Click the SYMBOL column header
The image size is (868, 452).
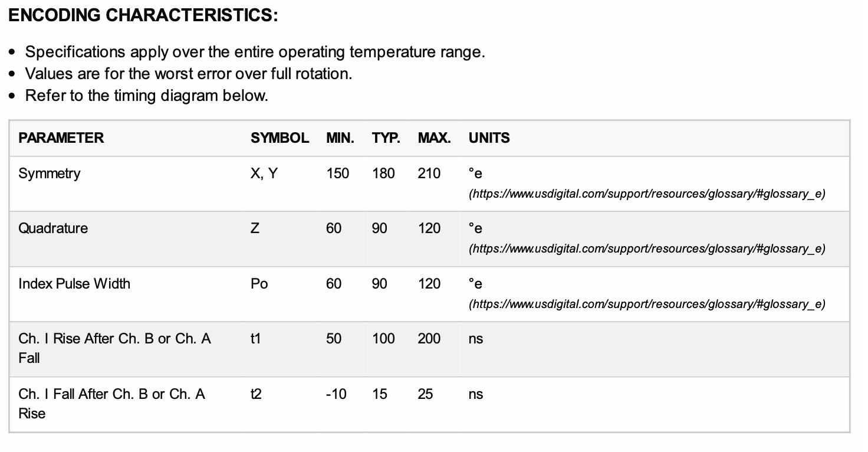(280, 138)
